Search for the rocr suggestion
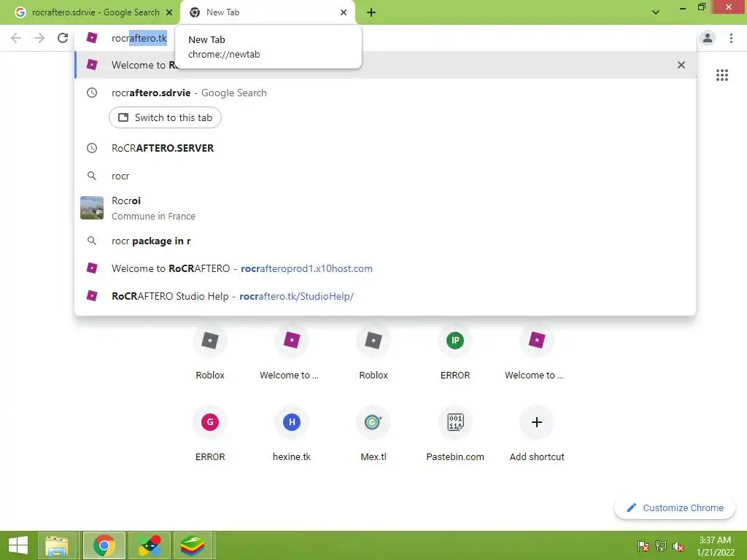Viewport: 747px width, 560px height. point(385,176)
